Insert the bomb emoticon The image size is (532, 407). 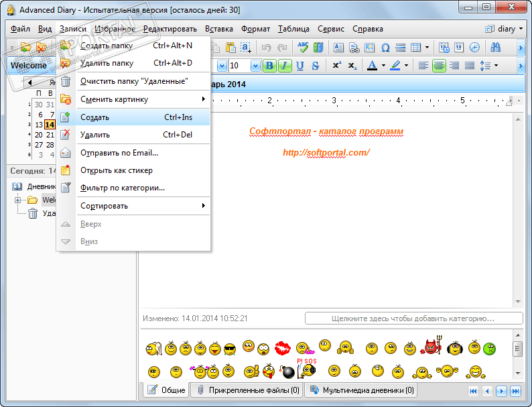(x=287, y=371)
